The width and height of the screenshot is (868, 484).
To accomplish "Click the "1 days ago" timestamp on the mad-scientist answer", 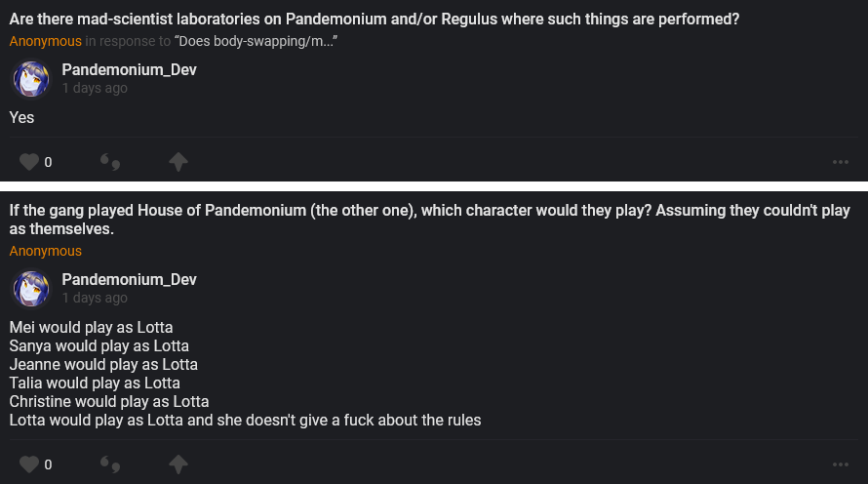I will (x=95, y=88).
